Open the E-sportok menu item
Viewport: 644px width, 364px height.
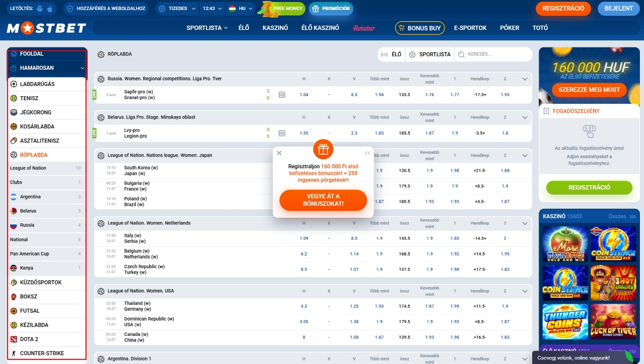tap(470, 28)
